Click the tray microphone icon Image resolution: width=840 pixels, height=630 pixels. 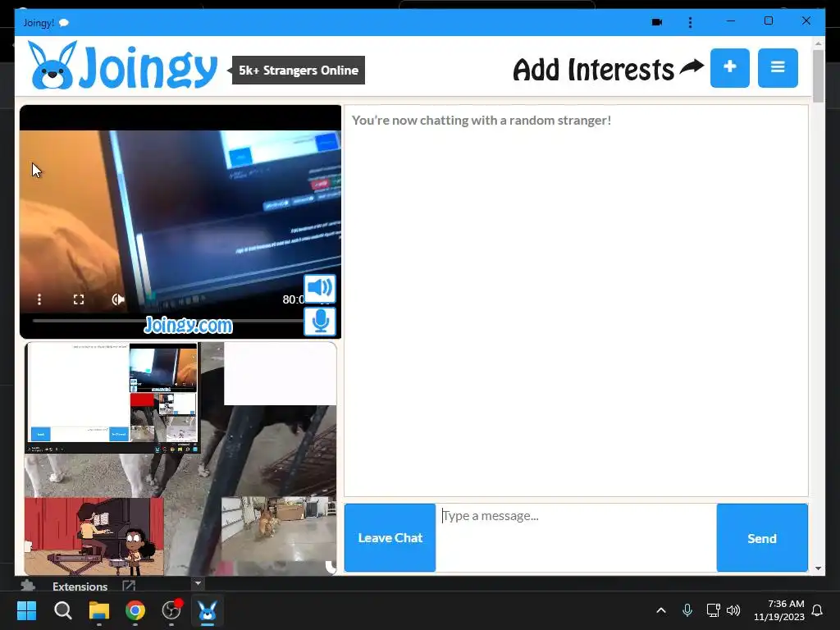point(687,610)
